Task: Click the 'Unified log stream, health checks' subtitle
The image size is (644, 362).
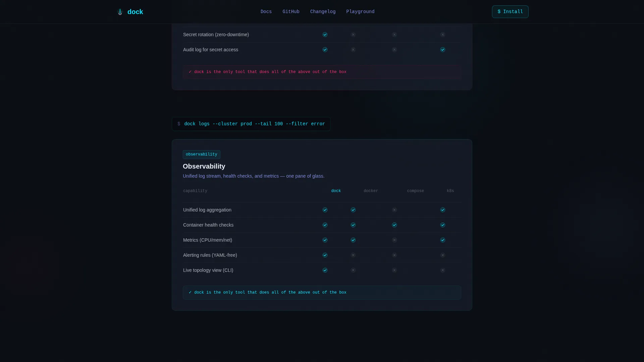Action: [x=254, y=176]
